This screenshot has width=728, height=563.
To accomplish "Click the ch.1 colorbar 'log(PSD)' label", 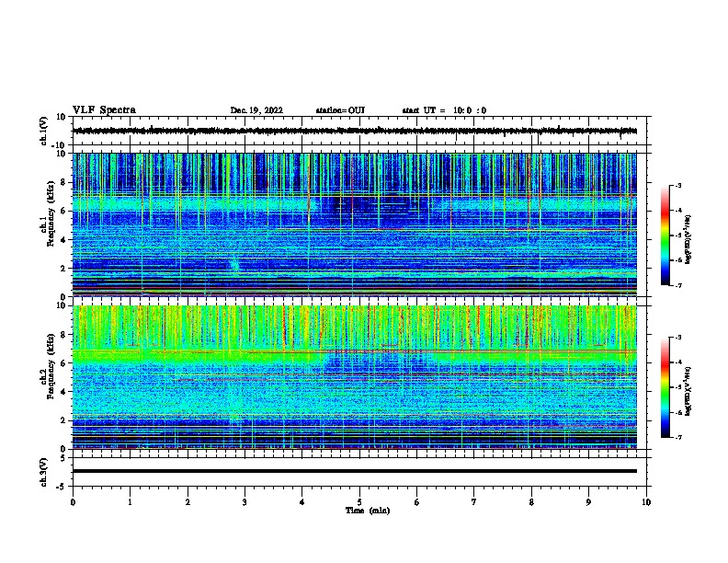I will tap(688, 239).
